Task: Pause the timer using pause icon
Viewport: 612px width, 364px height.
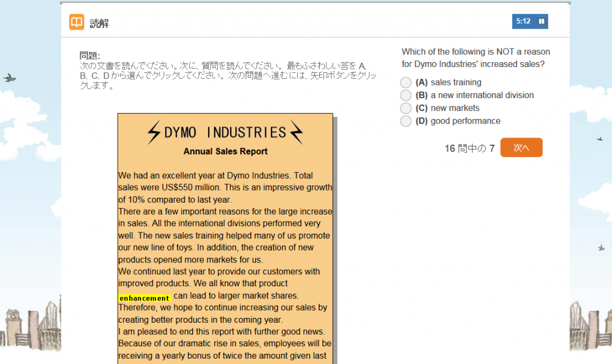Action: [x=541, y=21]
